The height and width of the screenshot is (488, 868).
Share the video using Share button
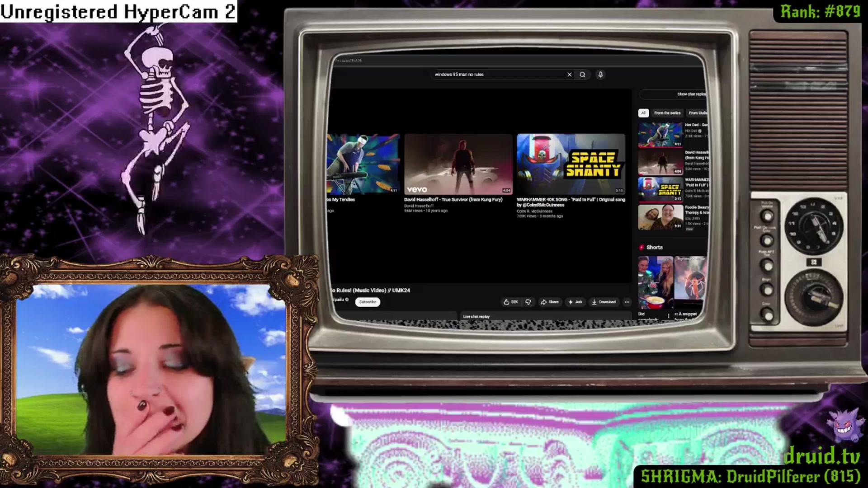pos(550,302)
